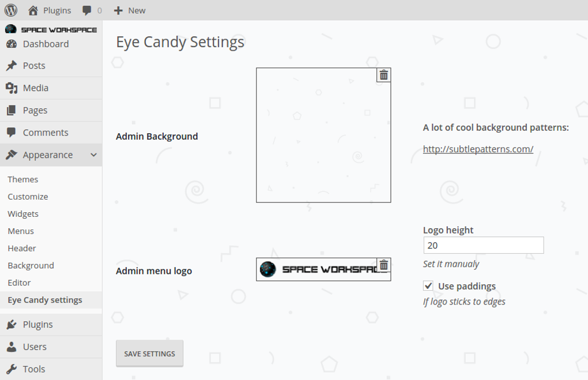
Task: Click the comments bubble icon in the admin bar
Action: [x=87, y=10]
